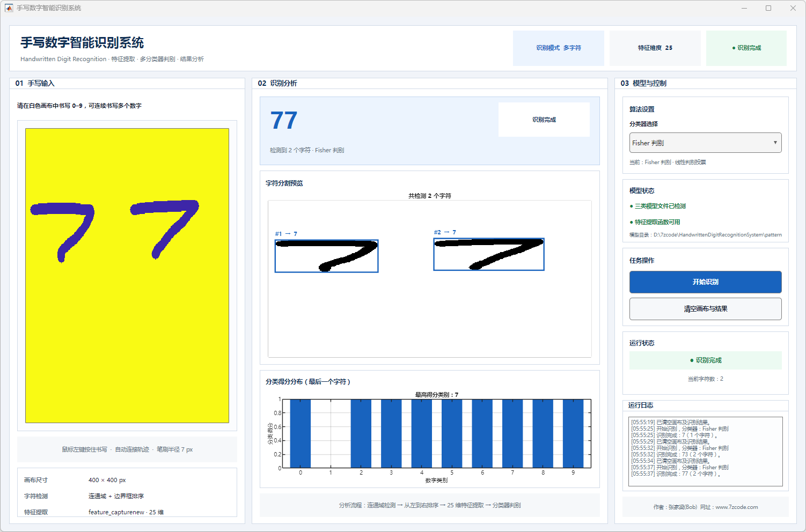The width and height of the screenshot is (806, 532).
Task: Click the empty slot for digit 1 in chart
Action: point(331,433)
